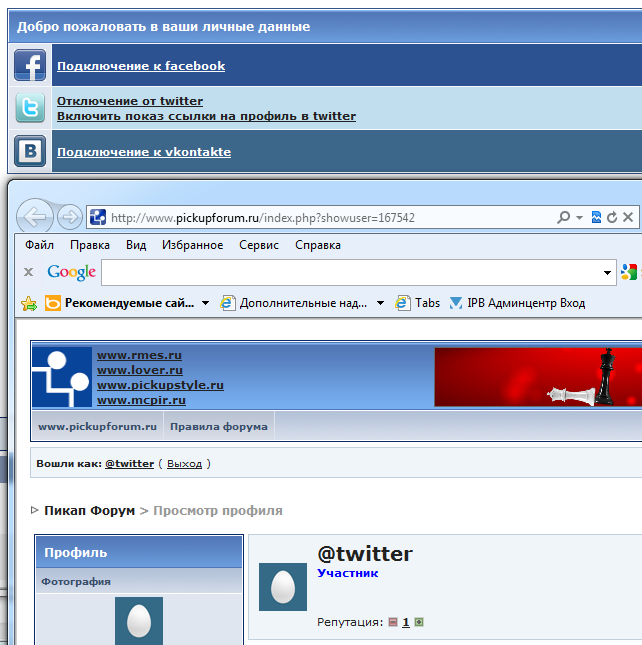642x645 pixels.
Task: Open the Правила форума tab
Action: (x=219, y=426)
